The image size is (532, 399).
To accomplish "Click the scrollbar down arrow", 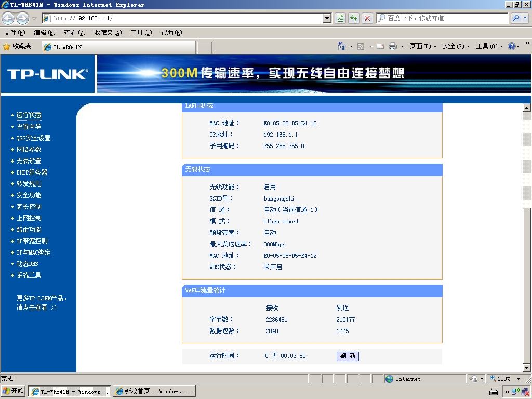I will [x=527, y=367].
